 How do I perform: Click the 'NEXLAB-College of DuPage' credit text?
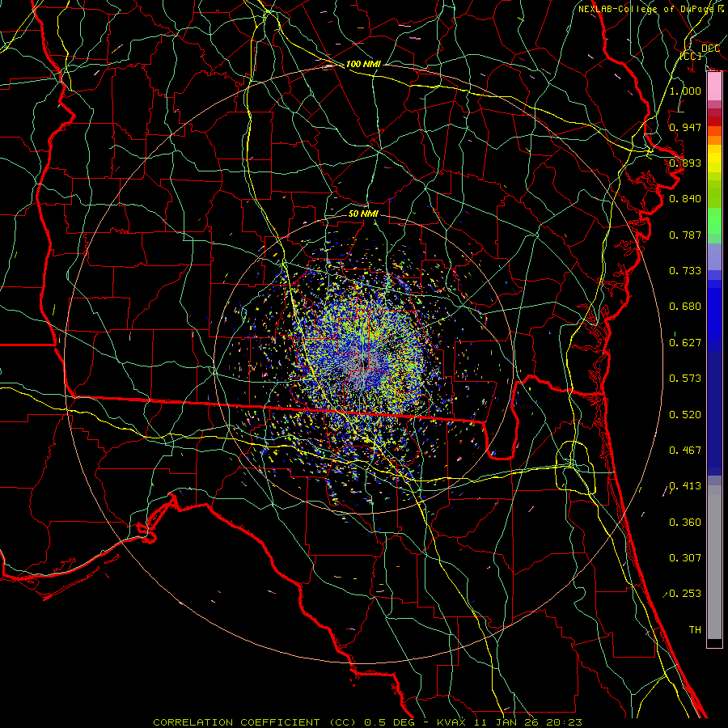pyautogui.click(x=647, y=9)
